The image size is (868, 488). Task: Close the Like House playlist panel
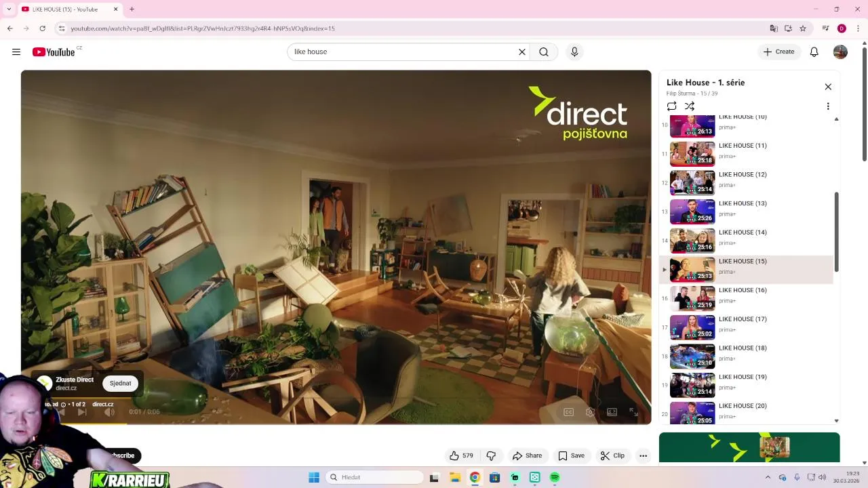pyautogui.click(x=828, y=87)
